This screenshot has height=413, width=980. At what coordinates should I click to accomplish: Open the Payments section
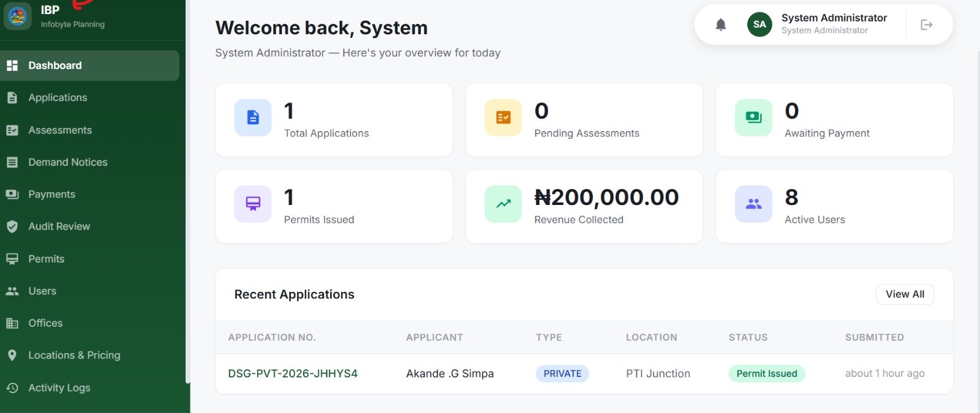point(52,195)
